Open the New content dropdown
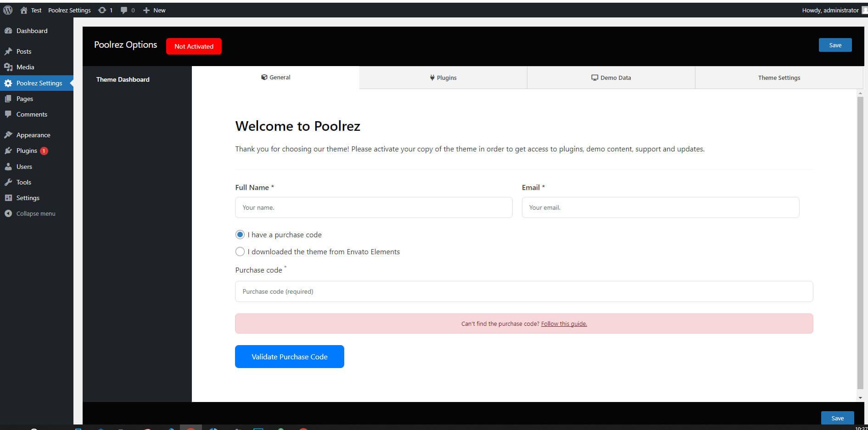The height and width of the screenshot is (430, 868). coord(154,10)
